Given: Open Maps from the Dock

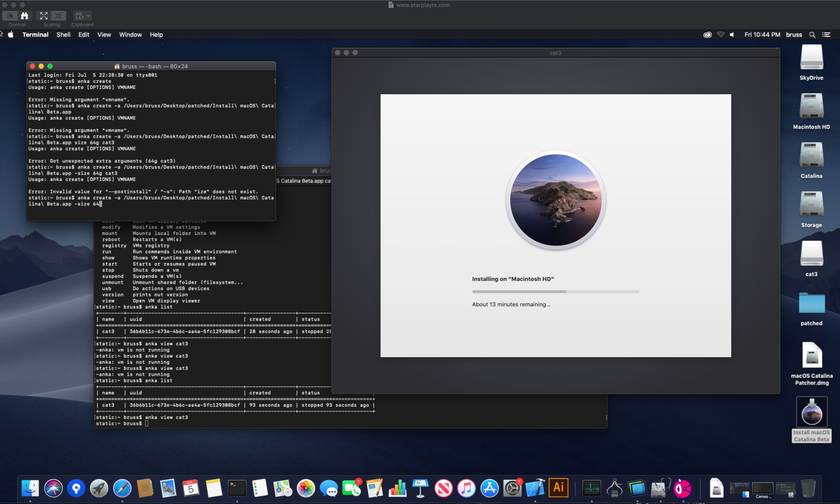Looking at the screenshot, I should 283,488.
